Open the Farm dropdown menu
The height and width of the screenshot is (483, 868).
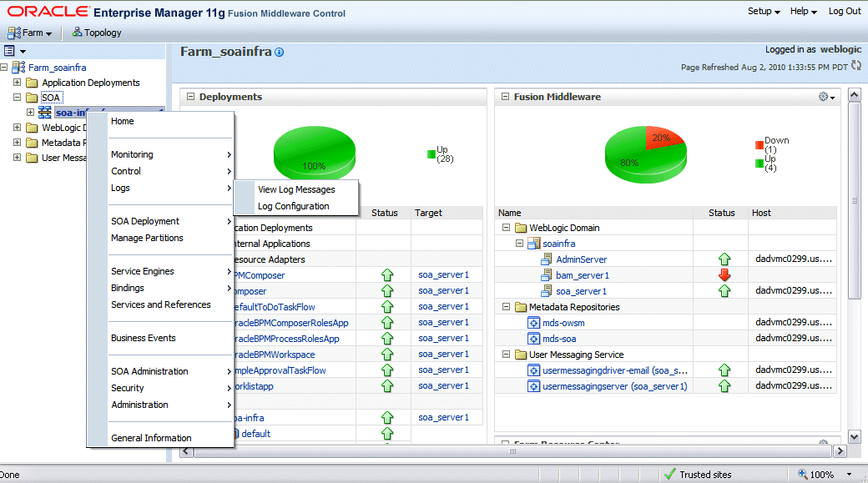[30, 33]
